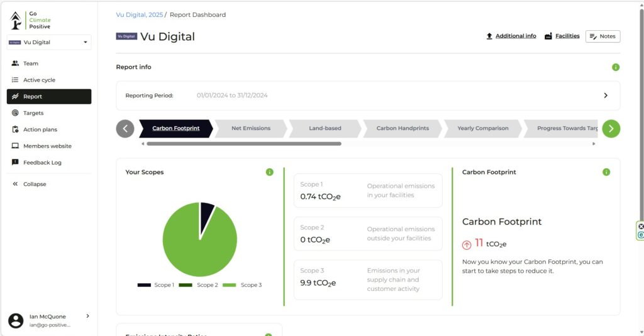Click the Reporting Period date range text
Image resolution: width=644 pixels, height=336 pixels.
pos(231,95)
